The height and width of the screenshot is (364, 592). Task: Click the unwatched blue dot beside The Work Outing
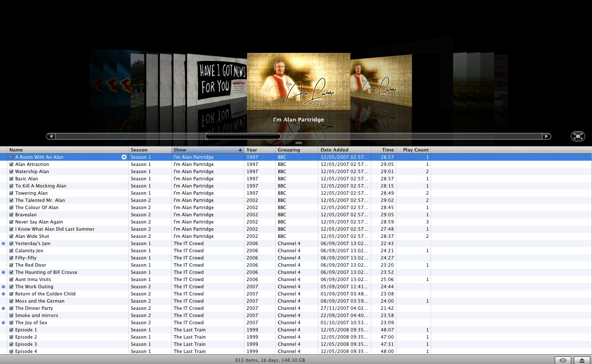pos(3,287)
